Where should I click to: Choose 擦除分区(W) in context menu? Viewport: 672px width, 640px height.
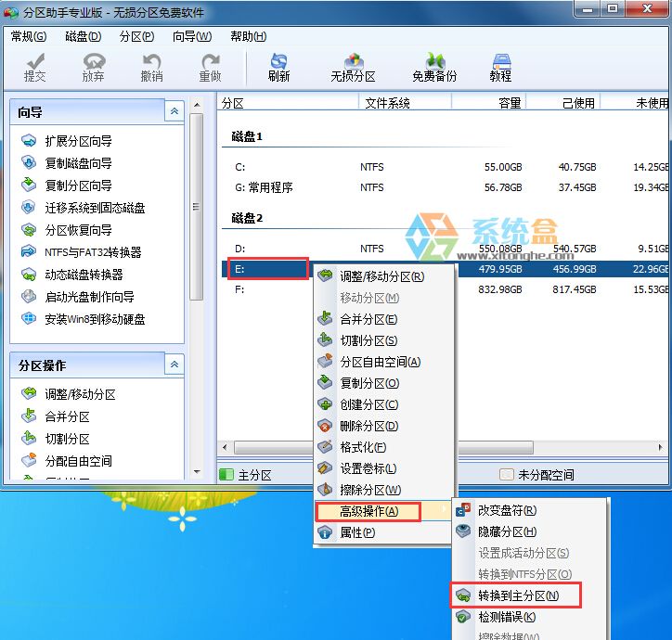[x=383, y=490]
